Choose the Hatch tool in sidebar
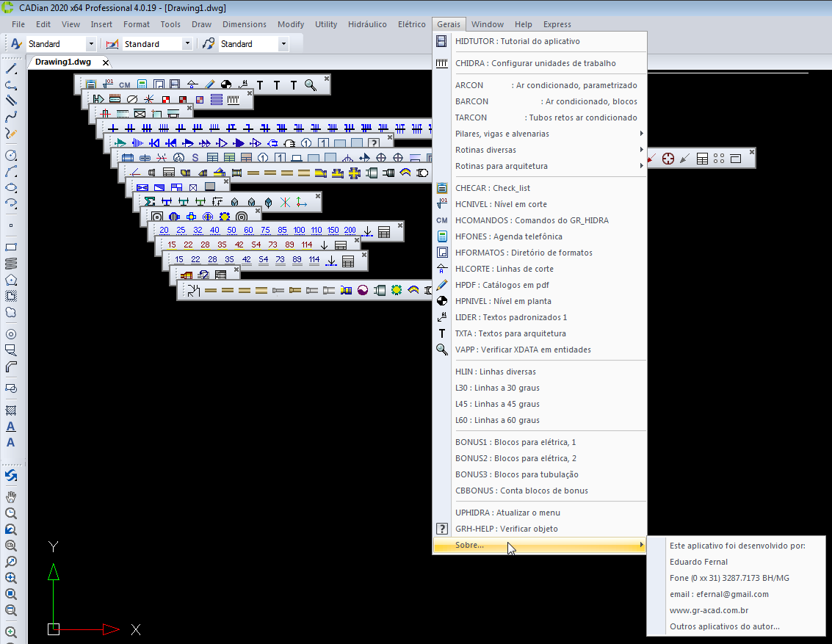Screen dimensions: 832x644 11,410
